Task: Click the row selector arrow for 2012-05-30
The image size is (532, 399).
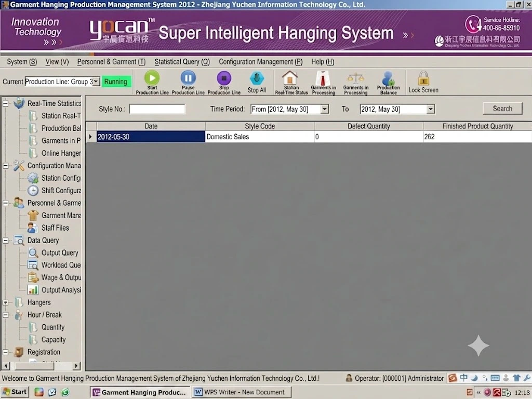Action: coord(91,137)
